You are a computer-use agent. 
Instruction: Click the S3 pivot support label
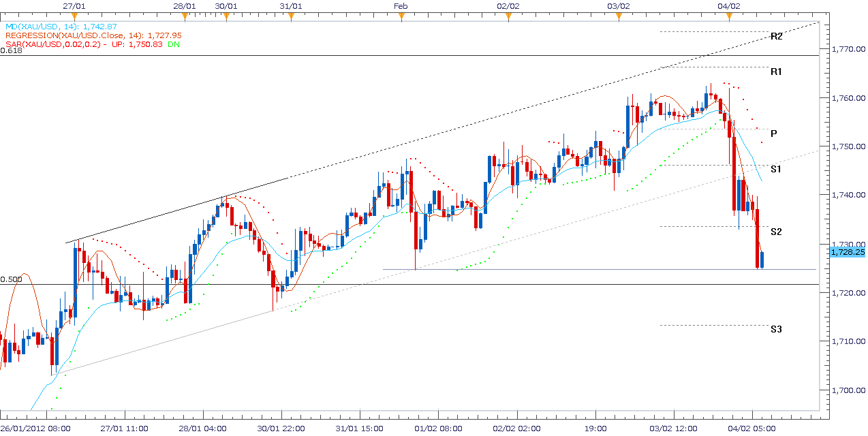point(776,329)
